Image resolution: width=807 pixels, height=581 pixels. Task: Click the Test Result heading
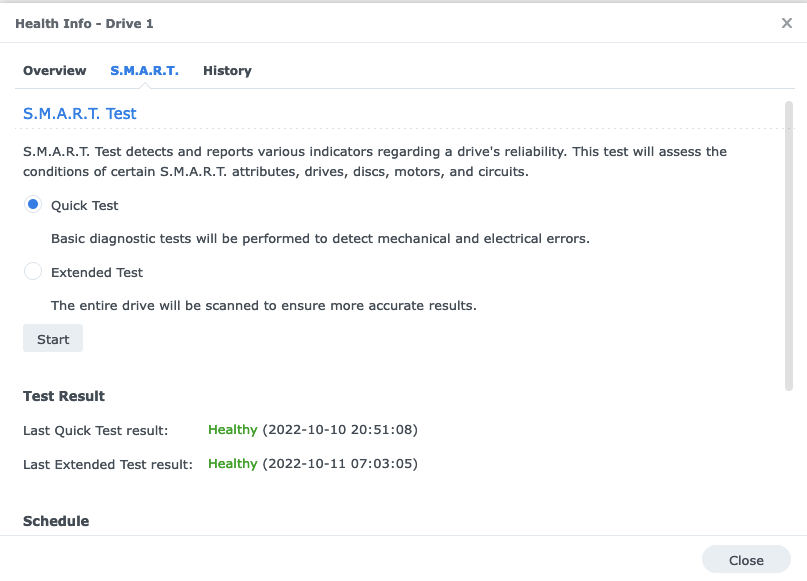tap(64, 396)
